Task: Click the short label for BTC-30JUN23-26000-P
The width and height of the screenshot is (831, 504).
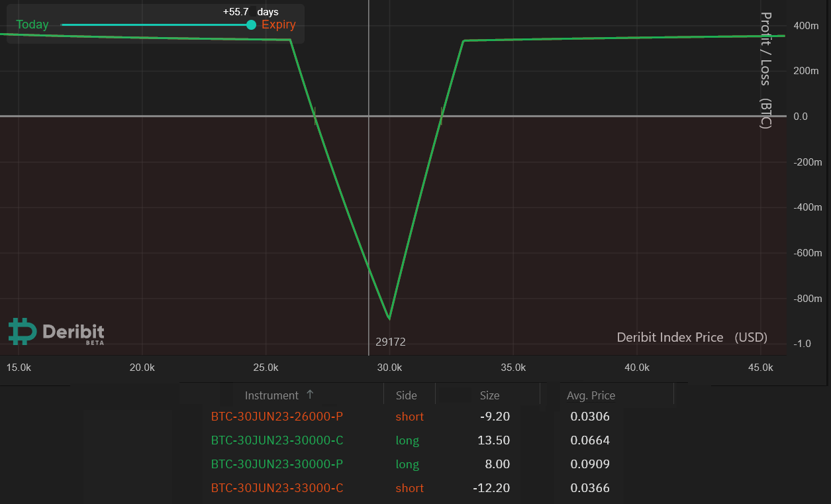Action: pos(409,417)
